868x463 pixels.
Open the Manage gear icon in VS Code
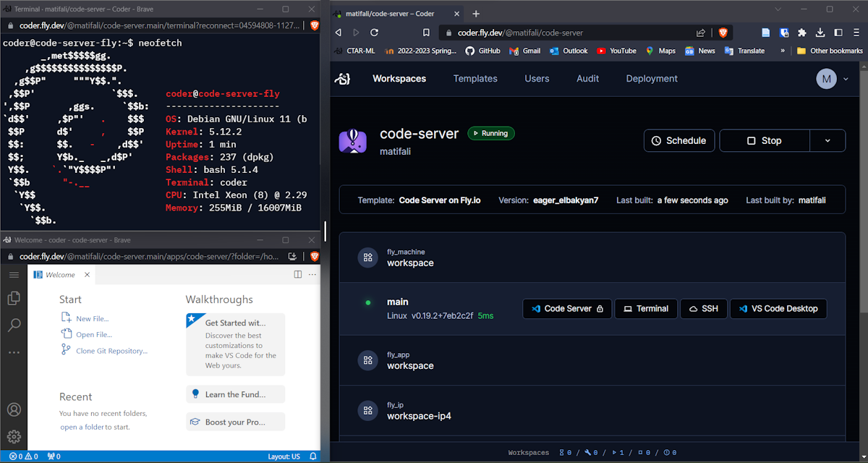pos(14,436)
